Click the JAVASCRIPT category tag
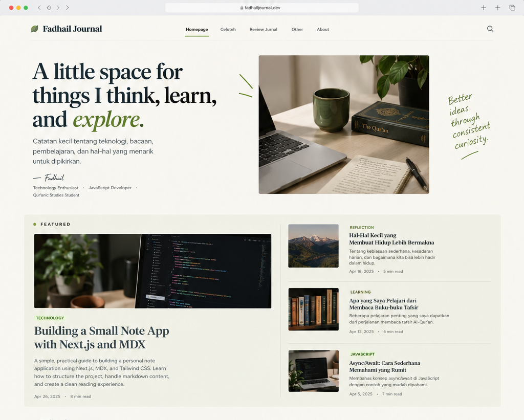 pos(362,354)
